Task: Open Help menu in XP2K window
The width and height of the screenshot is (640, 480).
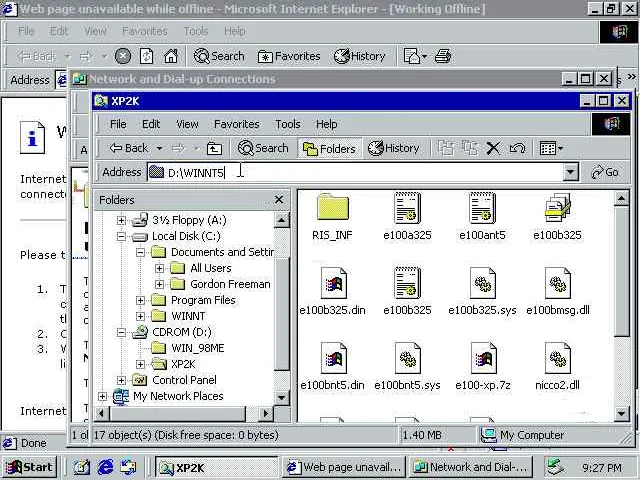Action: coord(327,124)
